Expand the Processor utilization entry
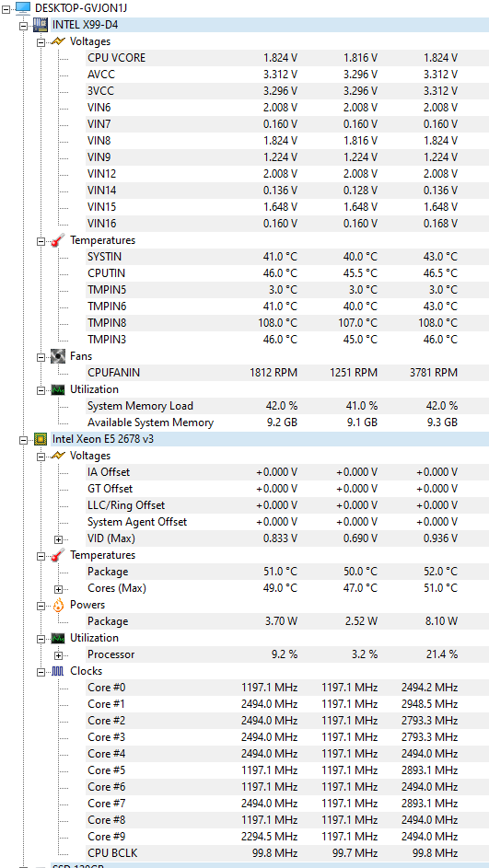The image size is (489, 868). (x=58, y=654)
